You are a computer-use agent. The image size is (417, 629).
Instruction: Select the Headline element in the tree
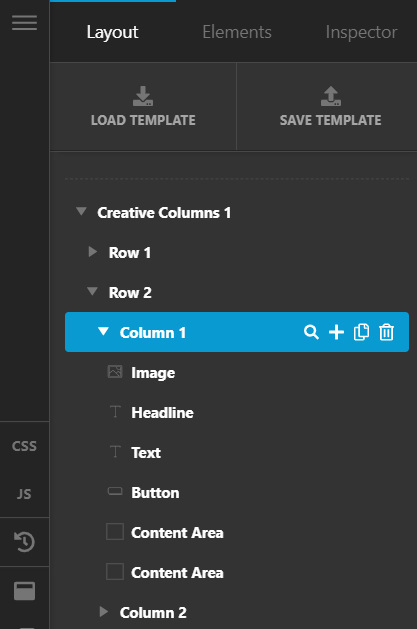point(162,413)
